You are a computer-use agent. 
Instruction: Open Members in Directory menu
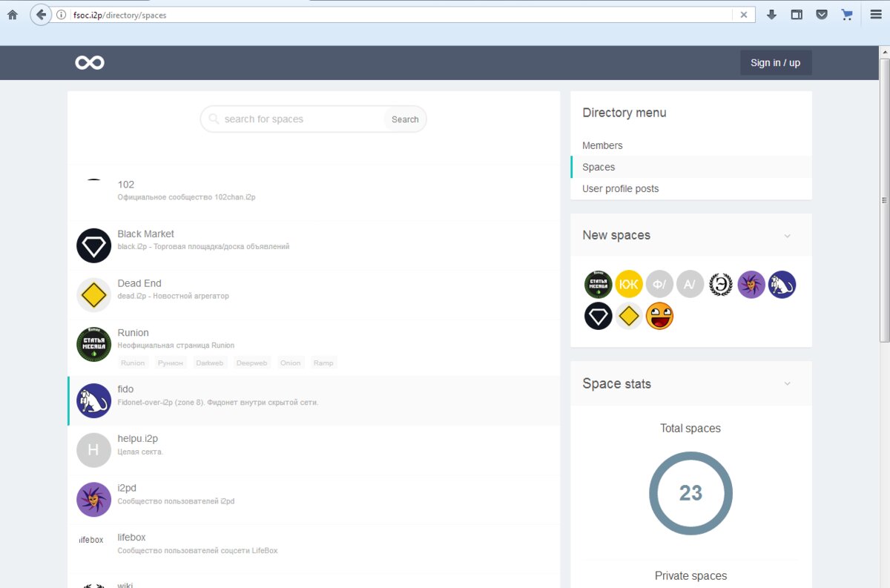coord(602,145)
